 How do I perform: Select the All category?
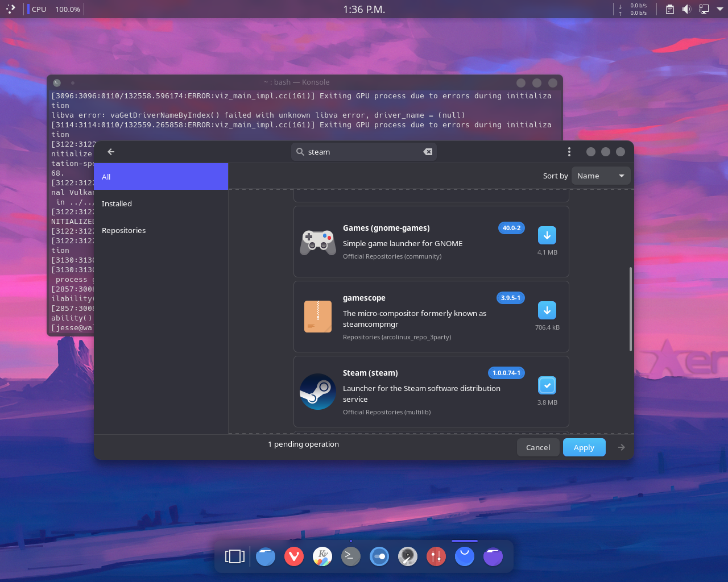point(161,177)
